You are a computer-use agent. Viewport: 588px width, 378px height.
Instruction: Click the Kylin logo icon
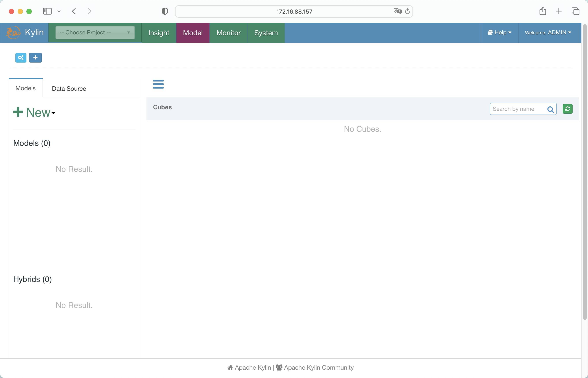point(13,32)
